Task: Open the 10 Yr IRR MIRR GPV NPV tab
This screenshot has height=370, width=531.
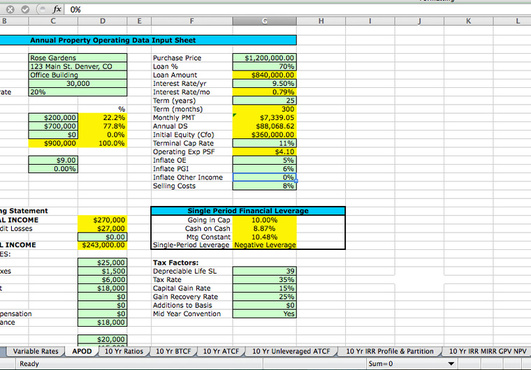Action: click(487, 351)
